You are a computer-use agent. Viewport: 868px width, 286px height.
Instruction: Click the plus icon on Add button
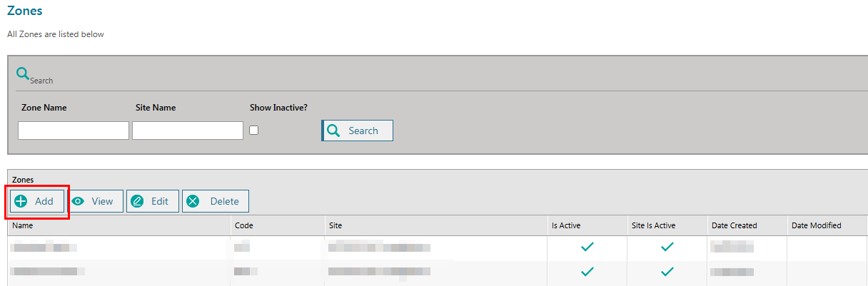[21, 201]
